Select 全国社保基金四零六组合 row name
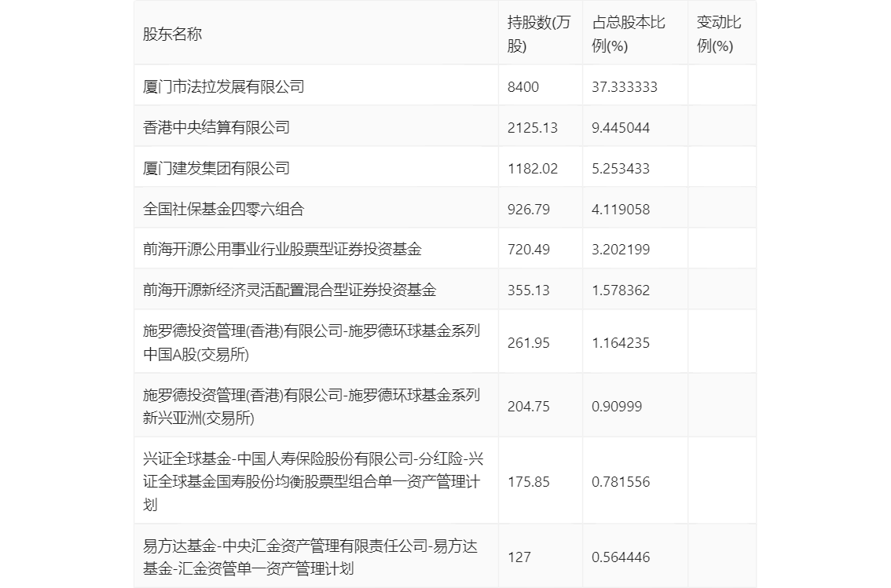 [x=223, y=210]
